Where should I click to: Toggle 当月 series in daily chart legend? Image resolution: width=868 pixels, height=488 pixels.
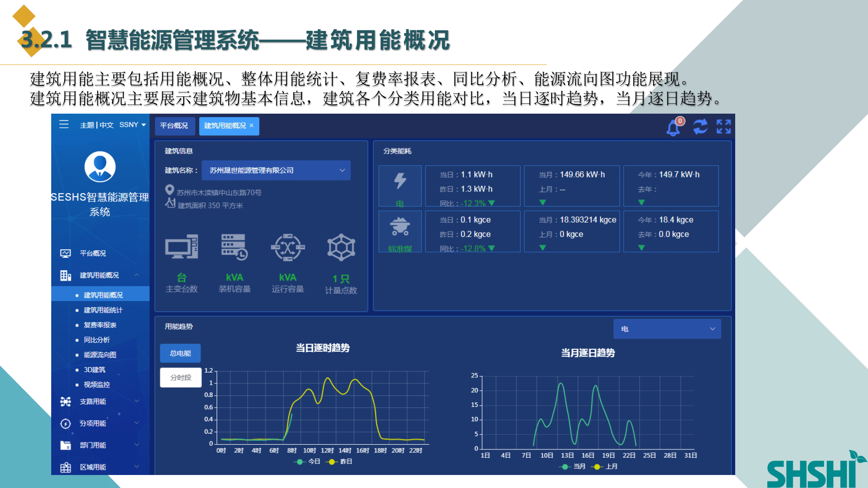[x=572, y=467]
